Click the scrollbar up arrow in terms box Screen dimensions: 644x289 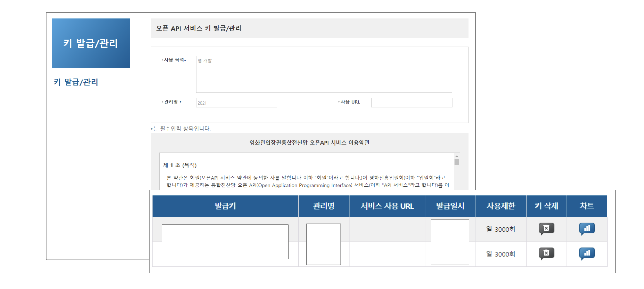[457, 156]
